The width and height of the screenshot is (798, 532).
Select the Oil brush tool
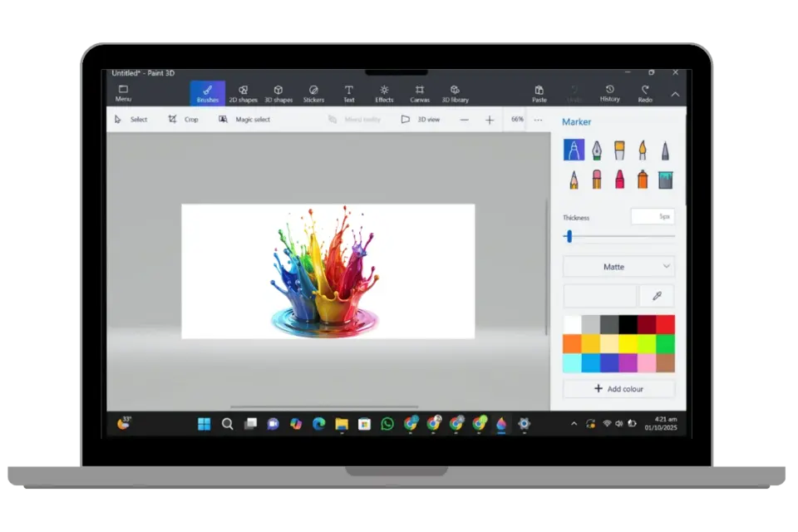(x=619, y=150)
